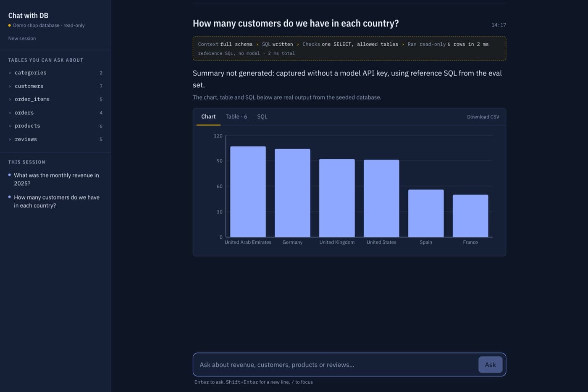Expand the customers table chevron

pos(10,86)
